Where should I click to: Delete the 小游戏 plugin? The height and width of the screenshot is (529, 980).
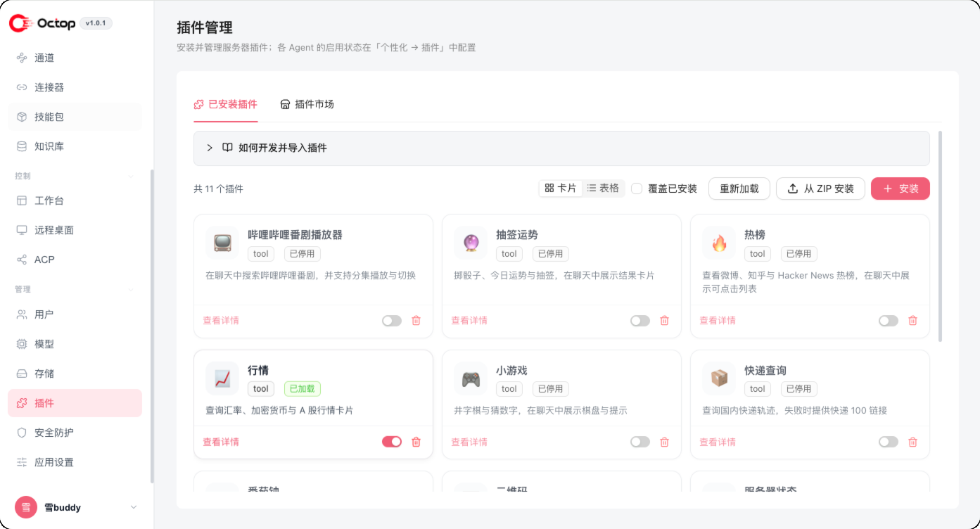click(x=664, y=442)
